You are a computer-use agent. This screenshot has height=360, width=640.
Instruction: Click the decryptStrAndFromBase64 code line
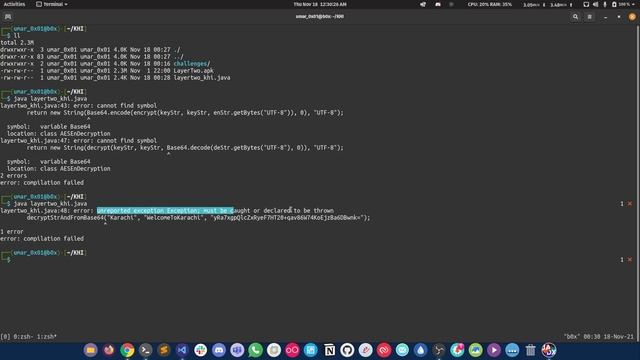tap(198, 218)
